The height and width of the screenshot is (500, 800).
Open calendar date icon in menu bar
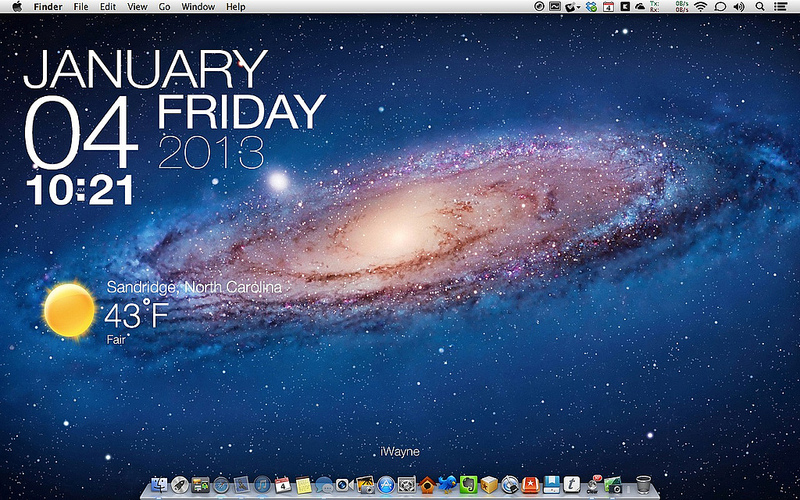(608, 7)
